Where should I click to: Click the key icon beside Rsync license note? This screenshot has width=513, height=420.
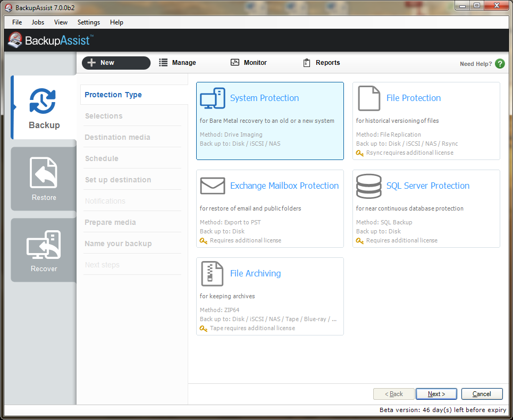(x=360, y=153)
